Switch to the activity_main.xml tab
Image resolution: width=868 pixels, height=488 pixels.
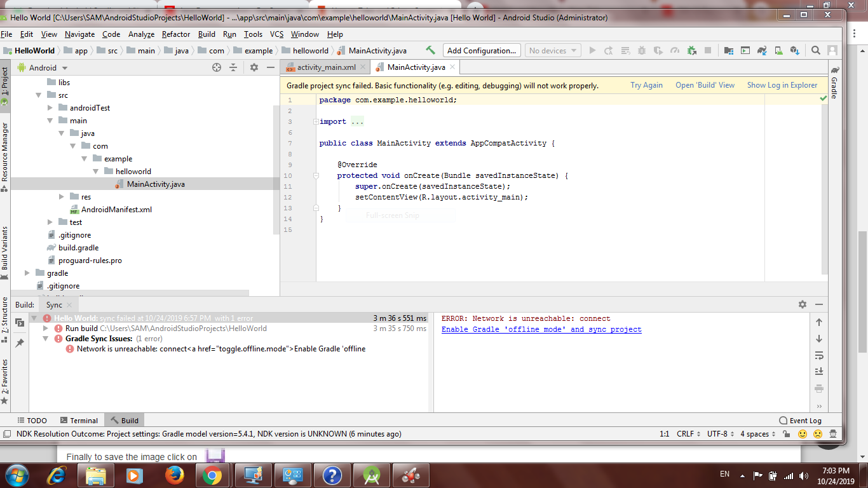(326, 67)
